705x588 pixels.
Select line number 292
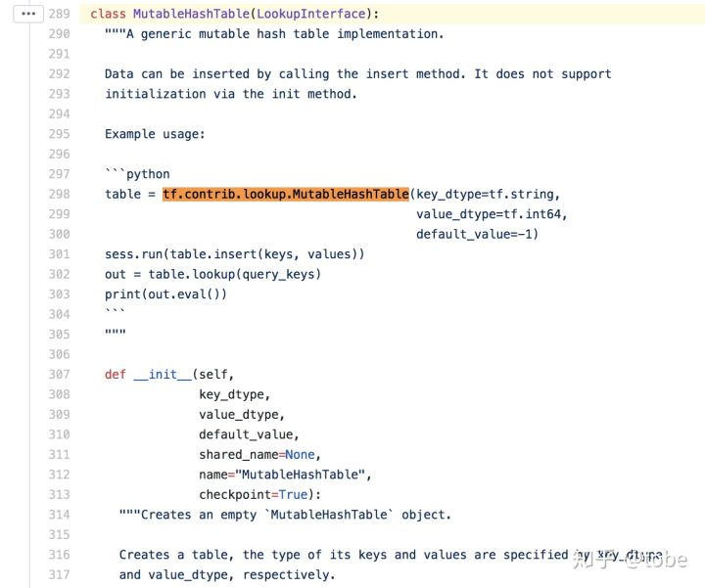pyautogui.click(x=60, y=74)
